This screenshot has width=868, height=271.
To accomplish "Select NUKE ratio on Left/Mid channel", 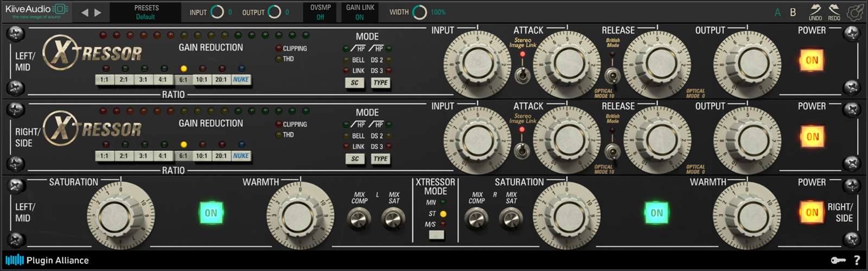I will tap(241, 80).
